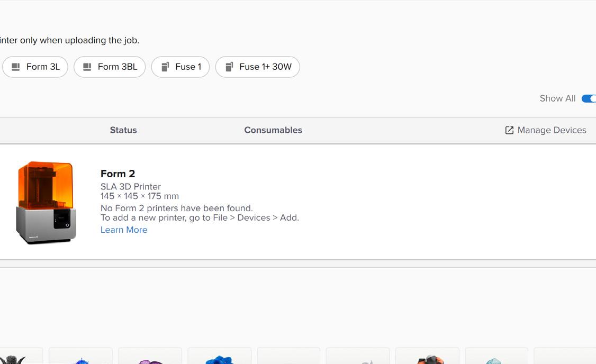Click the 'Show All' label
This screenshot has height=364, width=596.
click(557, 98)
